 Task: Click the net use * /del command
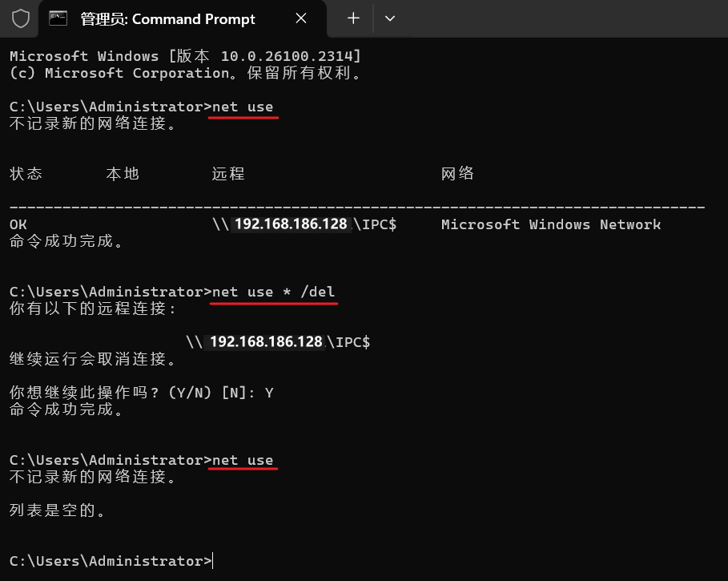273,292
